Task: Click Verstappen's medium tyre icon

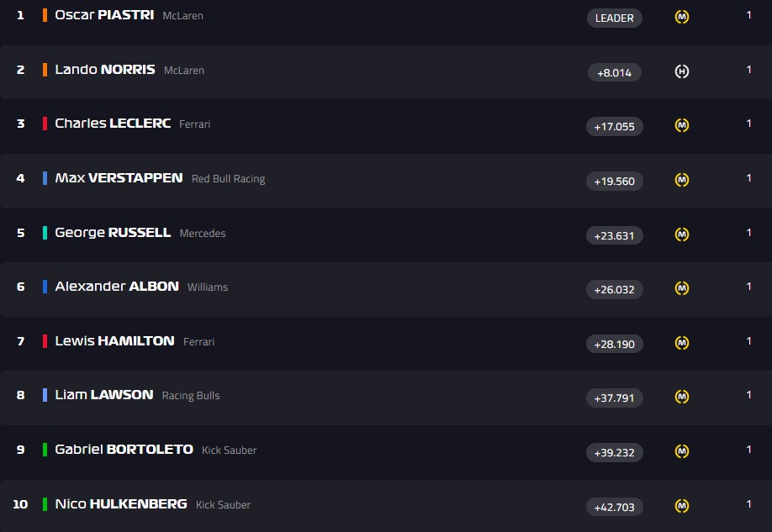Action: 682,180
